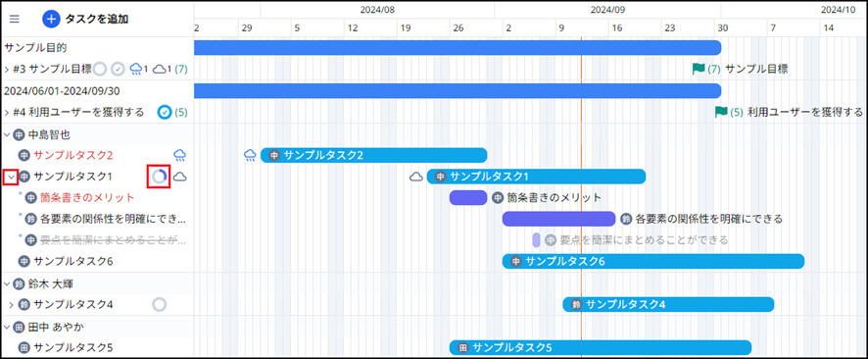Collapse the 鈴木 大輝 group

pyautogui.click(x=7, y=283)
